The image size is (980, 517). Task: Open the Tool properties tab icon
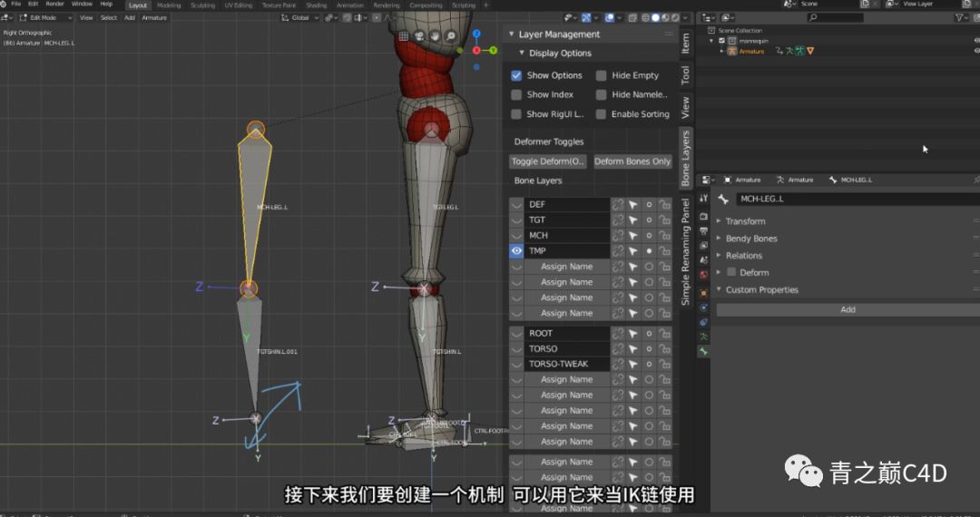point(704,199)
